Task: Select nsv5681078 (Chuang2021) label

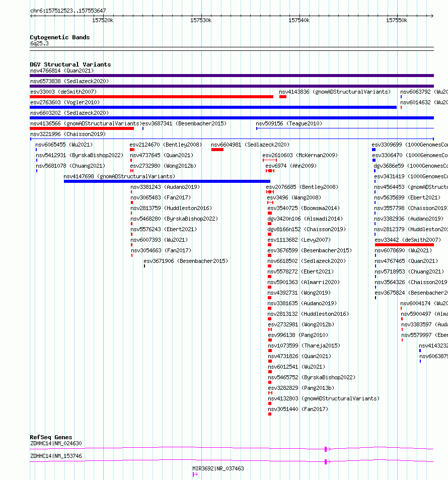Action: pyautogui.click(x=70, y=166)
